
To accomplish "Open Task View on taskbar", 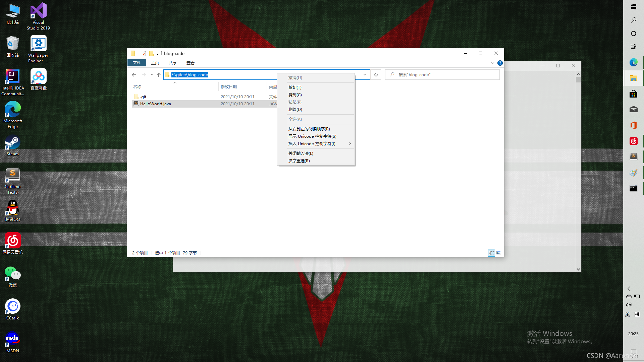I will (633, 47).
